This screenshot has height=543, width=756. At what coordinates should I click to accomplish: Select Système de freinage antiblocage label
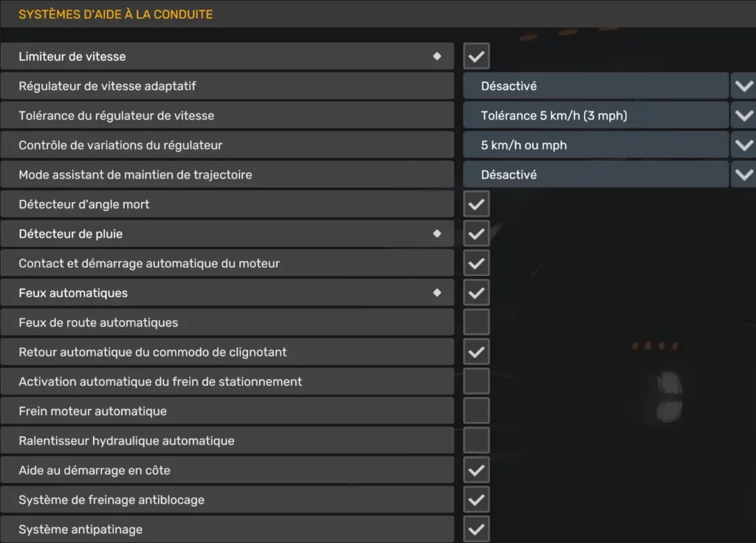[111, 500]
